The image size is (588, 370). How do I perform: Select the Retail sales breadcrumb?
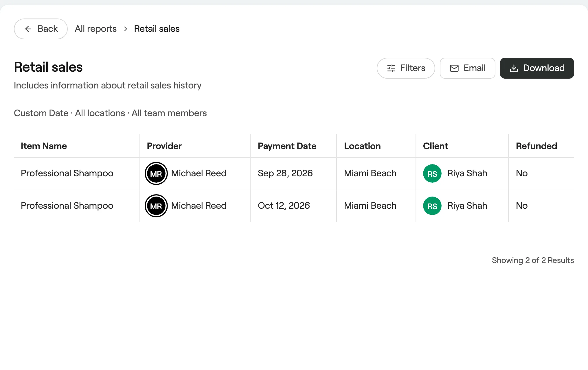pos(157,29)
